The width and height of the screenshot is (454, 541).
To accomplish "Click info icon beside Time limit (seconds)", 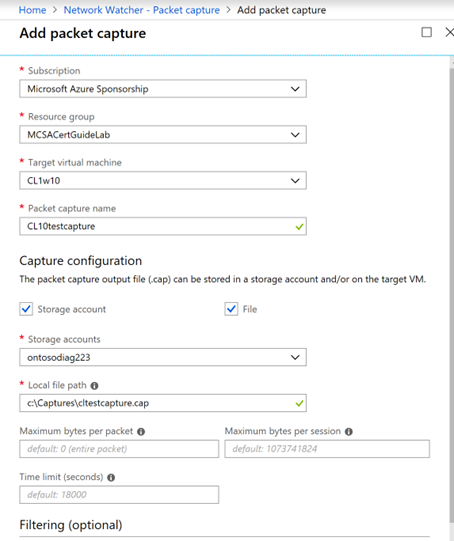I will [x=111, y=478].
